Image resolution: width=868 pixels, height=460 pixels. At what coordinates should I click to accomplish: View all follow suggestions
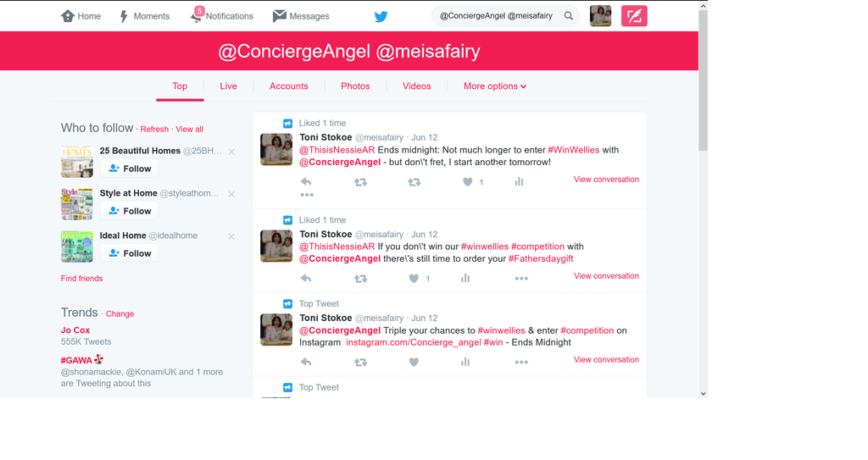[189, 129]
